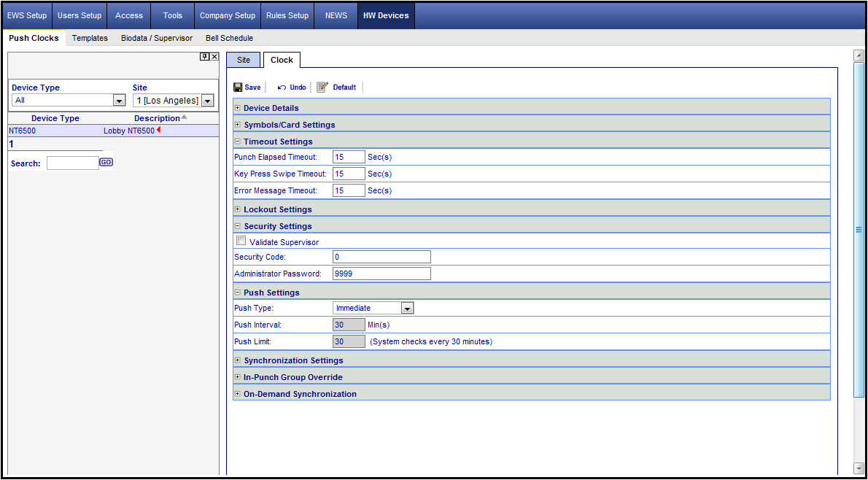Switch to the Site tab
Image resolution: width=868 pixels, height=480 pixels.
tap(244, 60)
